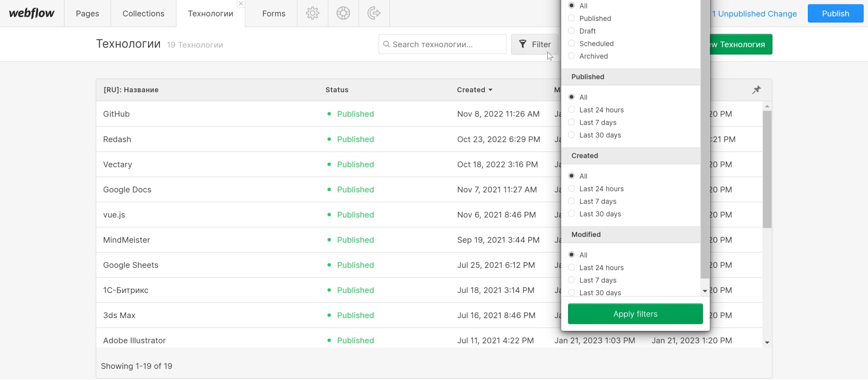Image resolution: width=868 pixels, height=380 pixels.
Task: Open the Forms tab
Action: [274, 13]
